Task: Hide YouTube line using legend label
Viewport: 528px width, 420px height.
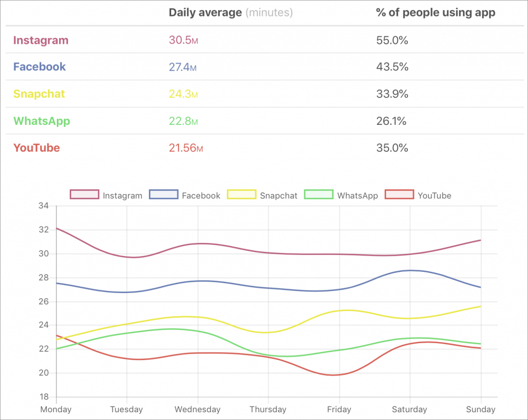Action: pyautogui.click(x=434, y=196)
